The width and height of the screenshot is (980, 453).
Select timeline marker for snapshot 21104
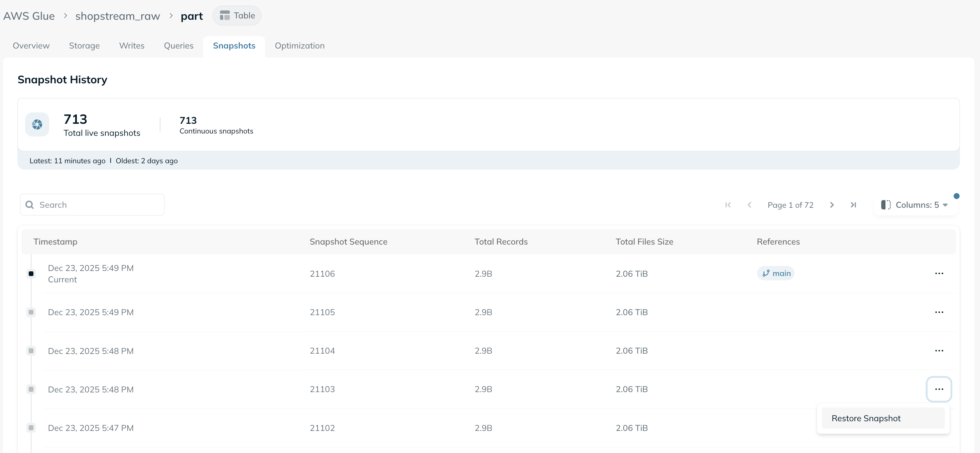coord(31,351)
